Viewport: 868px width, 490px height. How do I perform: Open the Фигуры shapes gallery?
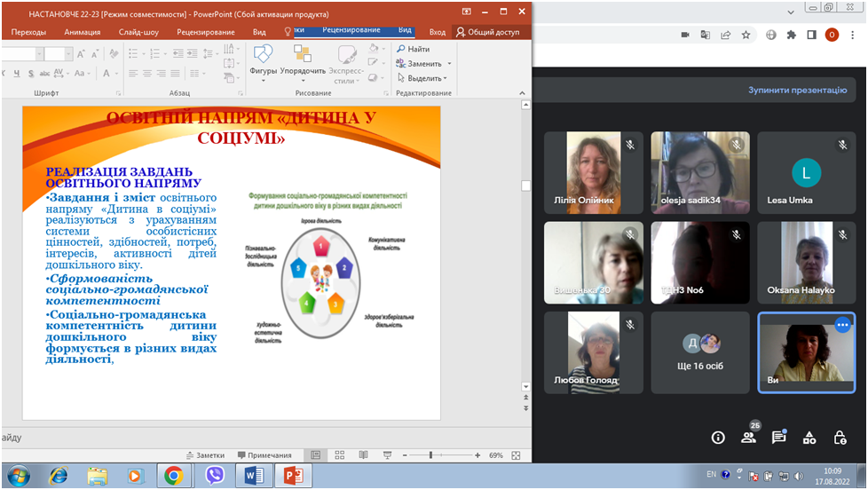pos(263,62)
